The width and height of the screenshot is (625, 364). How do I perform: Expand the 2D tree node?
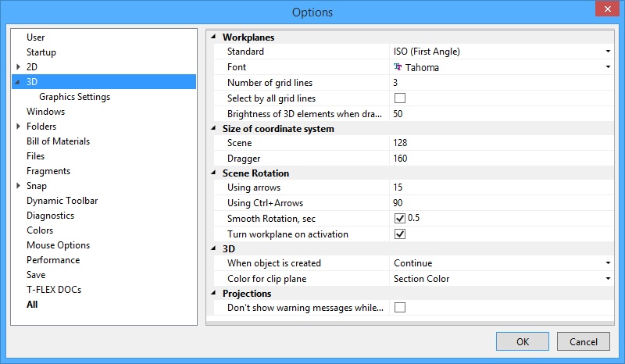pyautogui.click(x=18, y=67)
